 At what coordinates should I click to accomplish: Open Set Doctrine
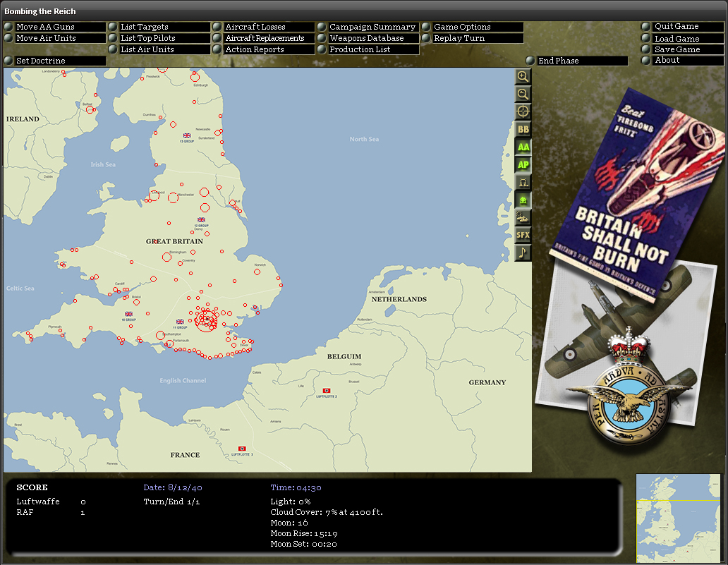[x=55, y=61]
